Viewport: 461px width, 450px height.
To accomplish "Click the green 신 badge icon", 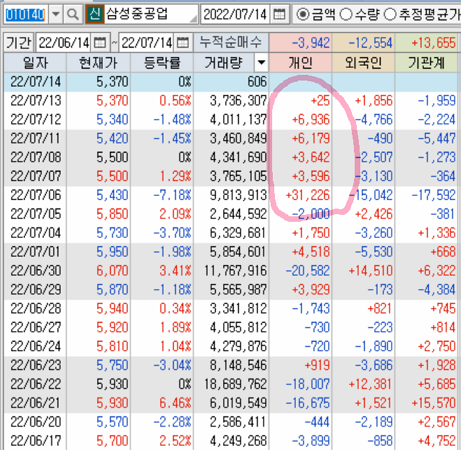I will tap(94, 14).
